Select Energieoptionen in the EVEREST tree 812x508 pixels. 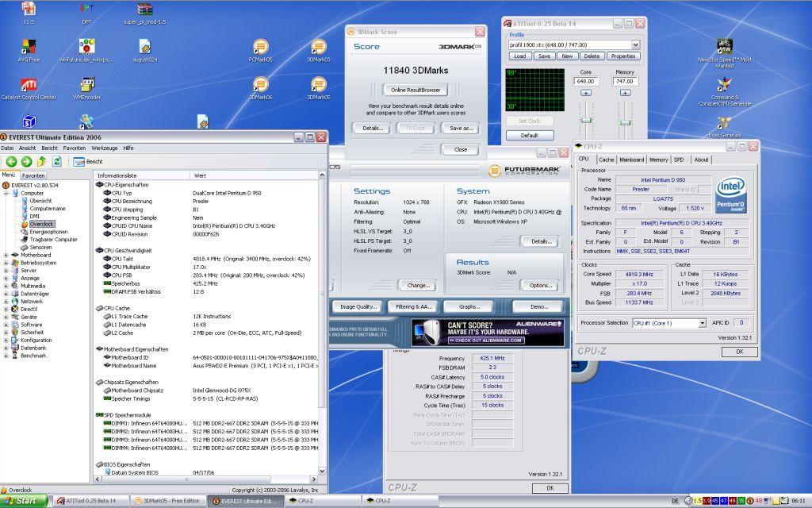(48, 232)
